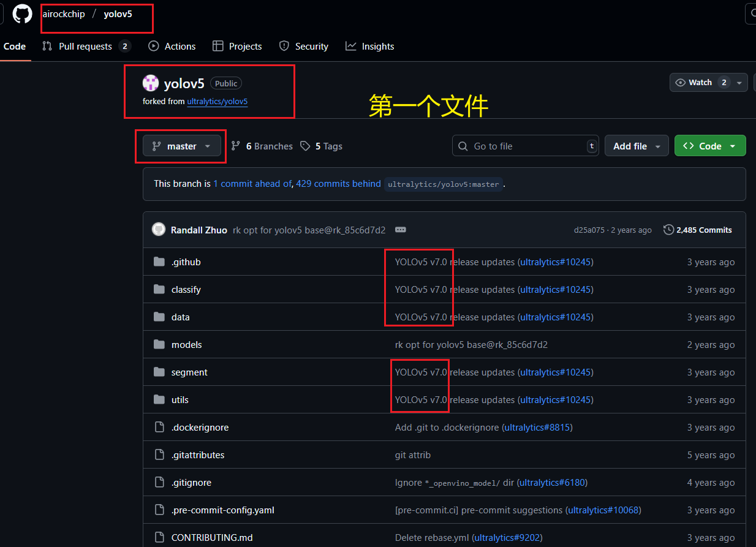Open the .pre-commit-config.yaml file
Viewport: 756px width, 547px height.
(223, 510)
